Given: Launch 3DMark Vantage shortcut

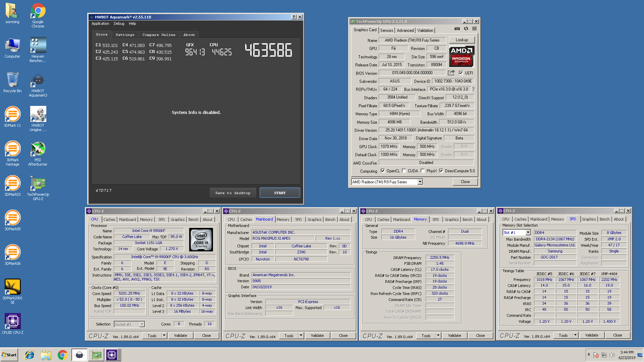Looking at the screenshot, I should (12, 154).
